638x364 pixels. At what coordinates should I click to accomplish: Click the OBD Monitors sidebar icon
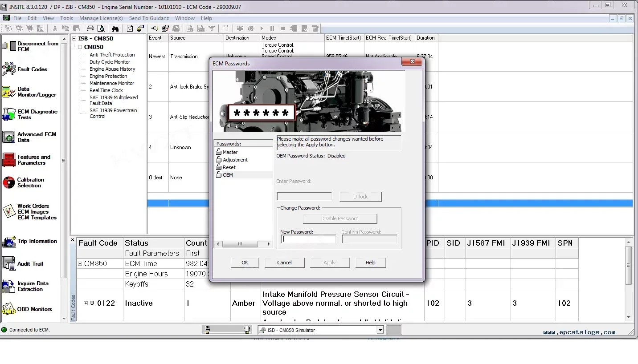(x=9, y=309)
